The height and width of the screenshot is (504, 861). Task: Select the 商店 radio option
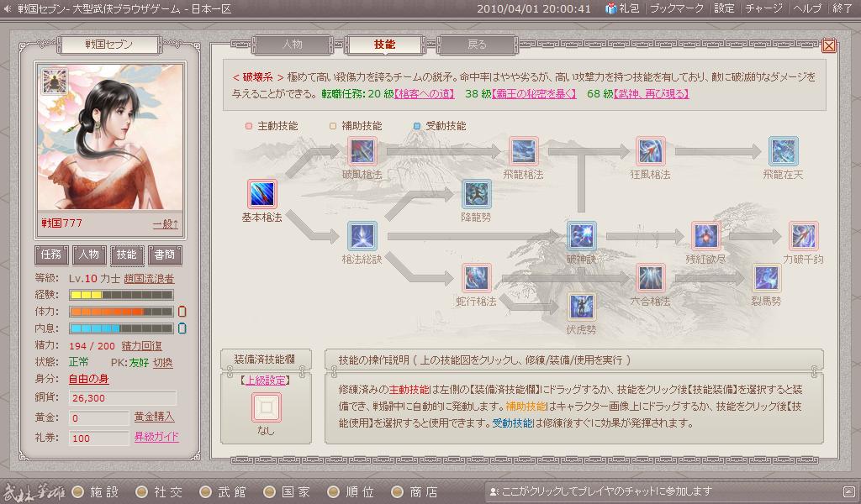pos(397,492)
